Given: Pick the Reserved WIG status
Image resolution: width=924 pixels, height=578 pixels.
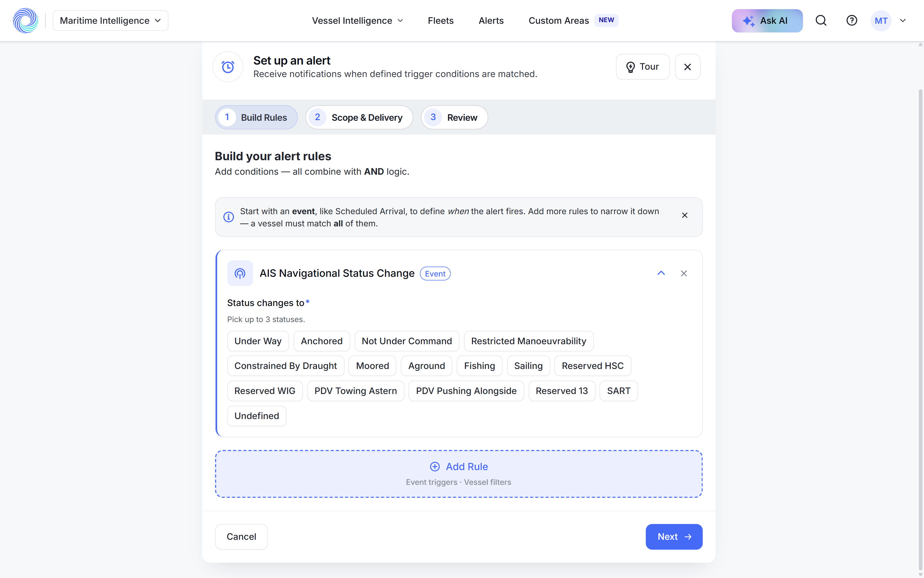Looking at the screenshot, I should [x=265, y=391].
